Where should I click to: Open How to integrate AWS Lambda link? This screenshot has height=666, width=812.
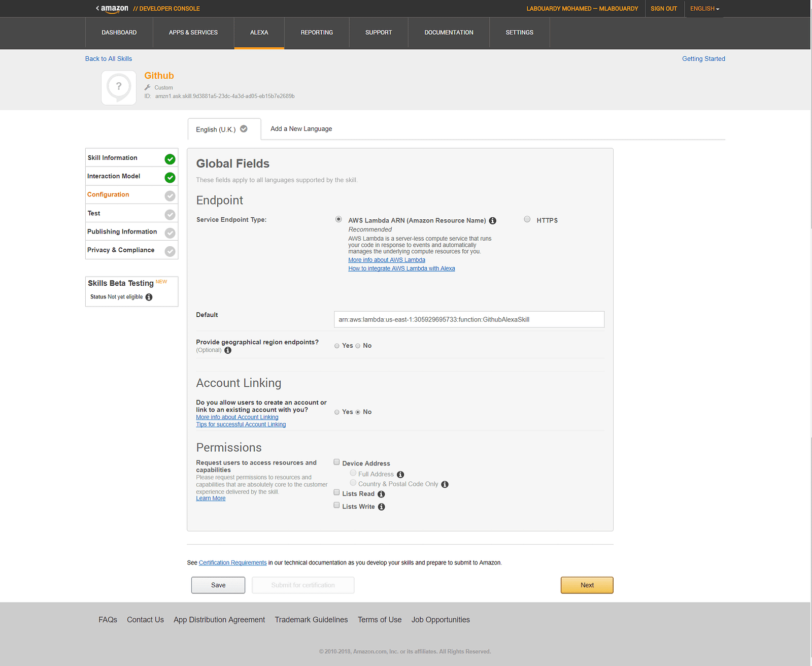coord(401,269)
